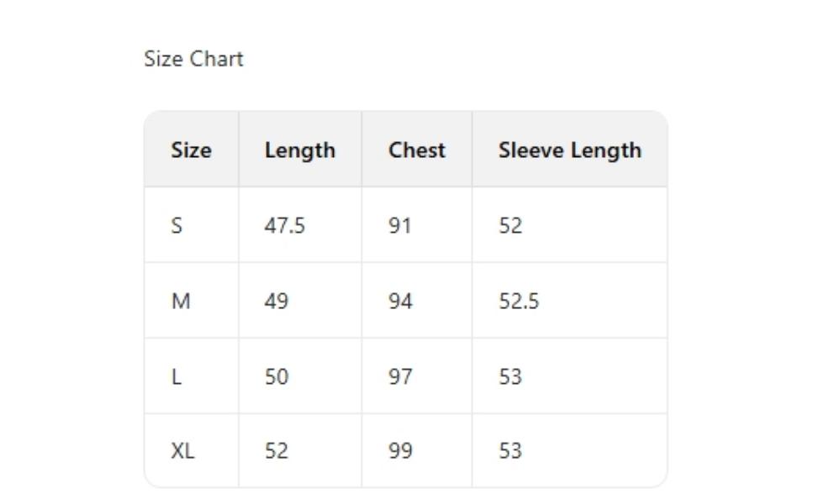Select the chest value 97 for size L
818x504 pixels.
tap(400, 376)
